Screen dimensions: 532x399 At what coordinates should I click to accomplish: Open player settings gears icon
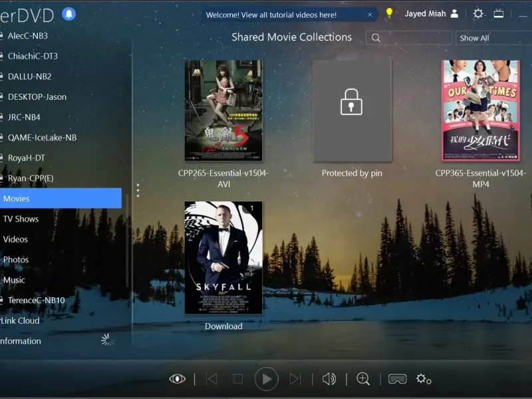pos(424,378)
